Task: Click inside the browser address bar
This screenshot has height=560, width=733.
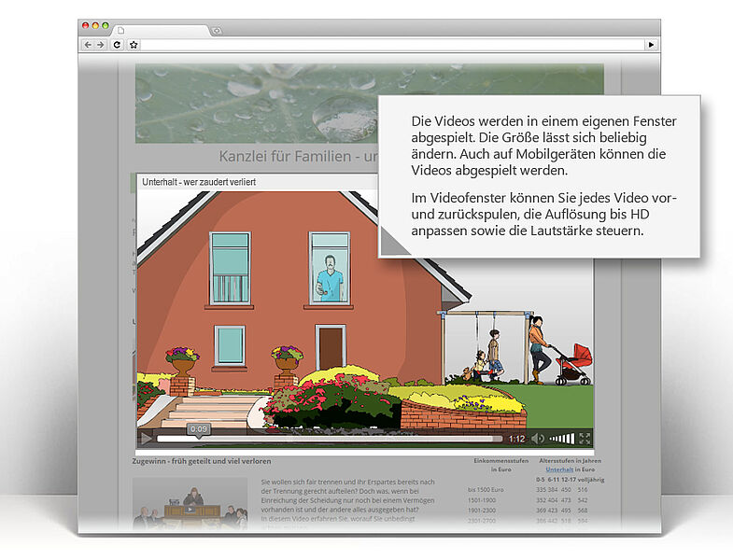Action: click(x=392, y=44)
